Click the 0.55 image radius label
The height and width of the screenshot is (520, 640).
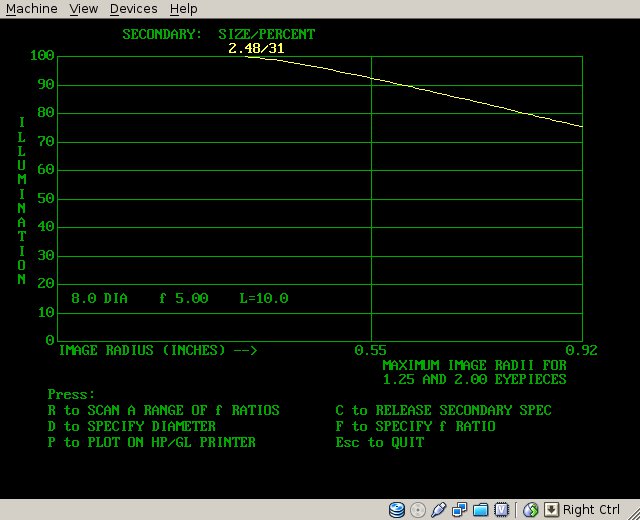pyautogui.click(x=370, y=350)
